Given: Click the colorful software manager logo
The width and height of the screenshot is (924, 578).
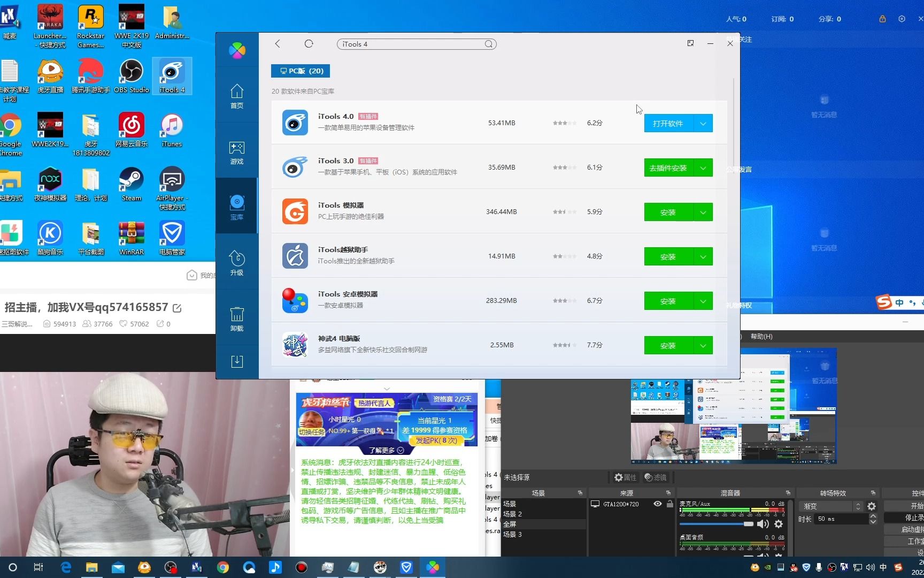Looking at the screenshot, I should tap(237, 51).
